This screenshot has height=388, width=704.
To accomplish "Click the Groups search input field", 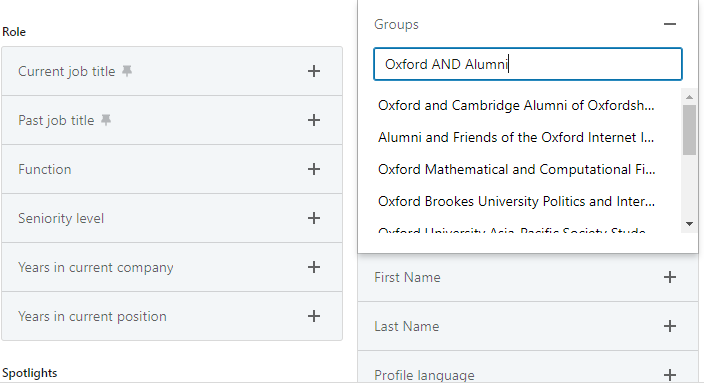I will pyautogui.click(x=528, y=64).
